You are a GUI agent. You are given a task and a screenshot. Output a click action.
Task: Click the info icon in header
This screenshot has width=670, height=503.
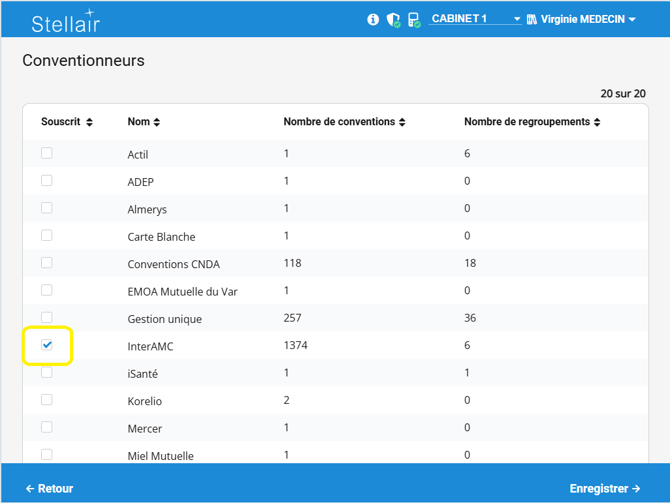pyautogui.click(x=373, y=20)
